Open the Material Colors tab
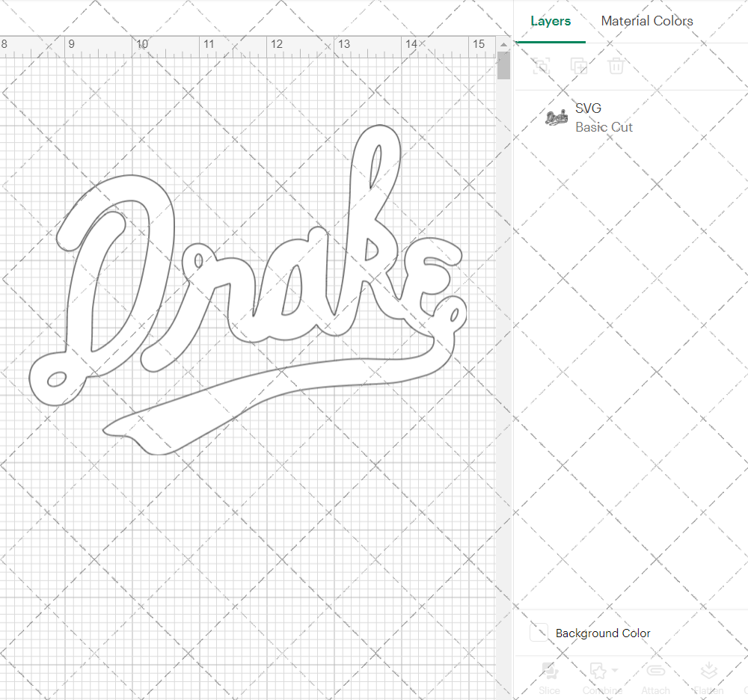This screenshot has width=748, height=700. pyautogui.click(x=647, y=21)
